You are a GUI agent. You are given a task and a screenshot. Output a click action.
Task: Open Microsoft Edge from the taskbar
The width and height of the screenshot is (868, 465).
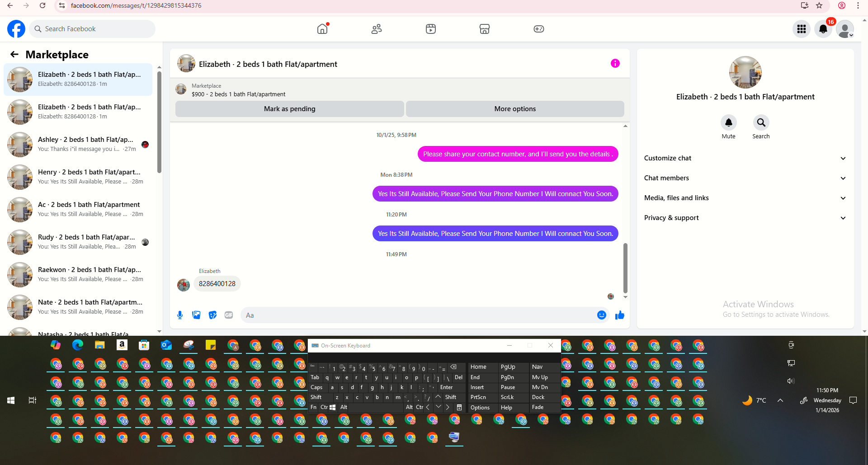coord(78,345)
